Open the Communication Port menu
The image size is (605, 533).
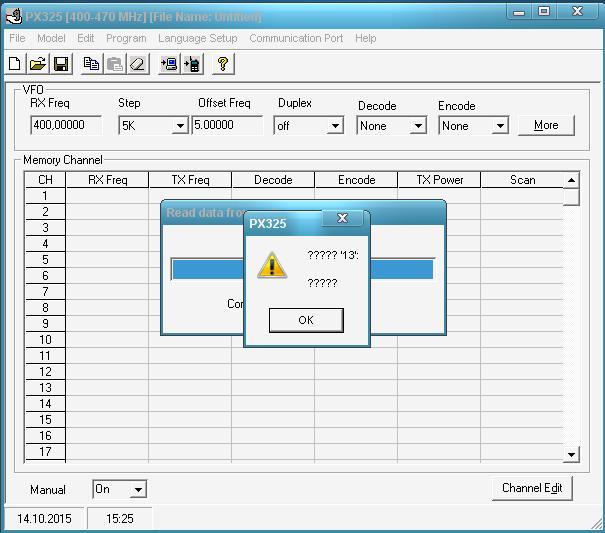(296, 38)
